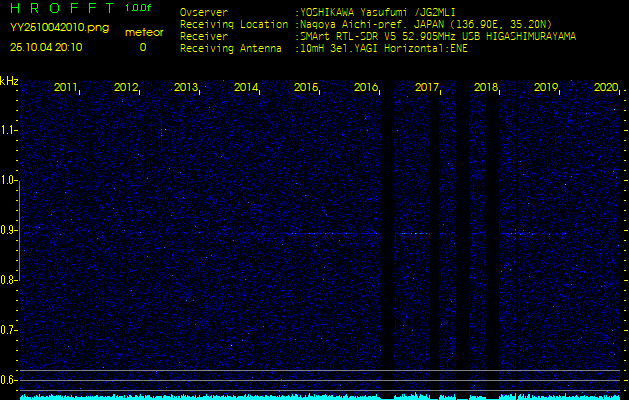Click the Ovserver label

[204, 12]
